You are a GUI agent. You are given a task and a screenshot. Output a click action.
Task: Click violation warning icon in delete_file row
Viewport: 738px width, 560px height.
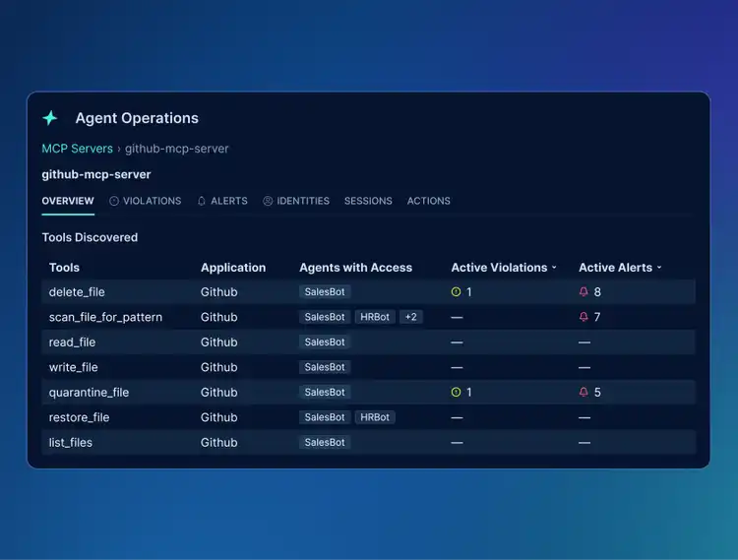pyautogui.click(x=456, y=291)
